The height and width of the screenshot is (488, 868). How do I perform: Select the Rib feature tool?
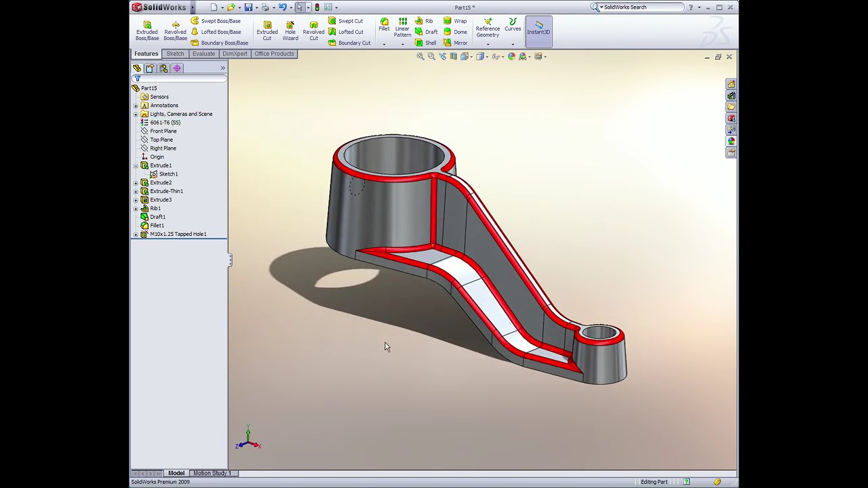pos(424,21)
